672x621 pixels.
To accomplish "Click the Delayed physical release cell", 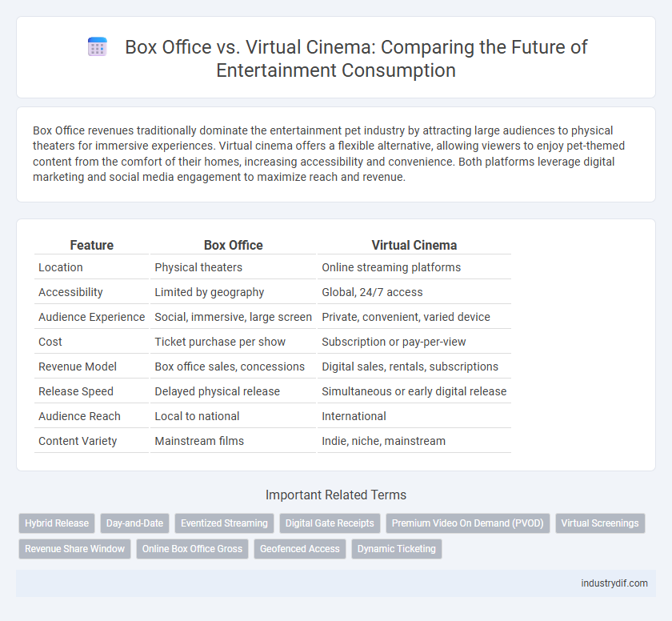I will tap(233, 391).
